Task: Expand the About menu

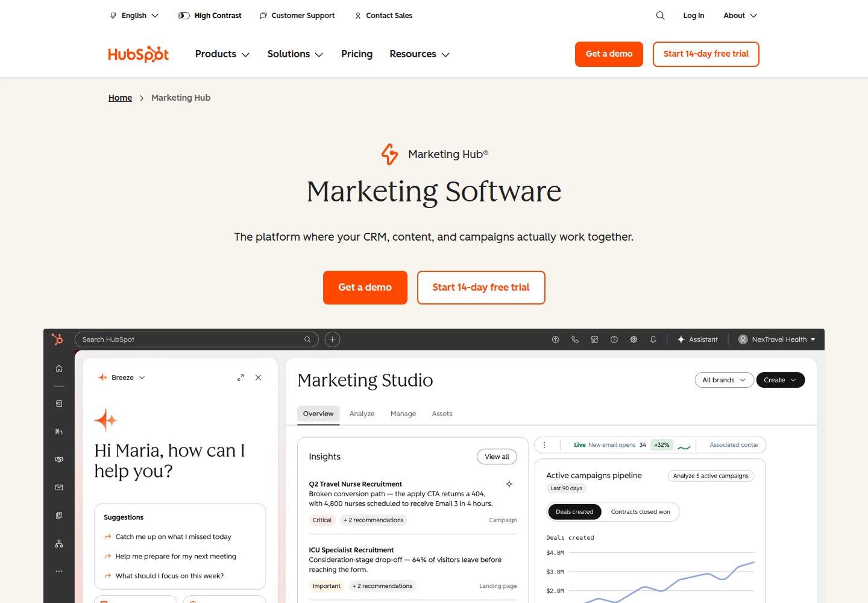Action: (x=740, y=16)
